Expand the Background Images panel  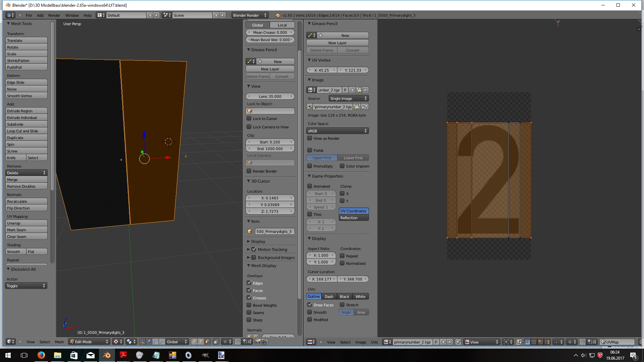pos(249,257)
